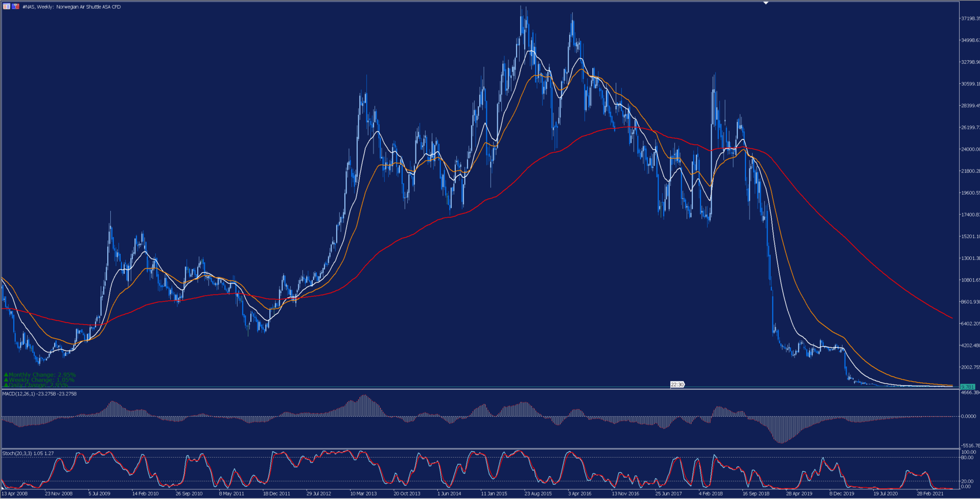Screen dimensions: 980x499
Task: Select the '#NAS, Weekly: Norwegian Air Shuttle ASA CFD' title
Action: point(72,7)
